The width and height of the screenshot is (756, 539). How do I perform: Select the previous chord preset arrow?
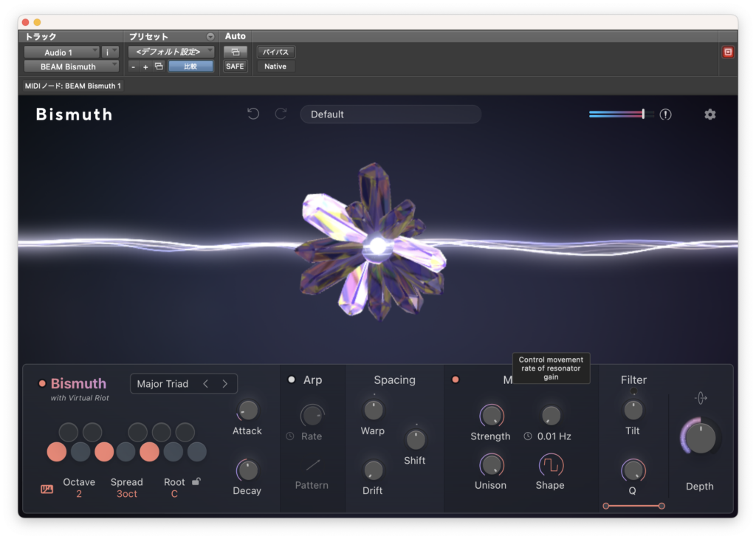pos(206,384)
